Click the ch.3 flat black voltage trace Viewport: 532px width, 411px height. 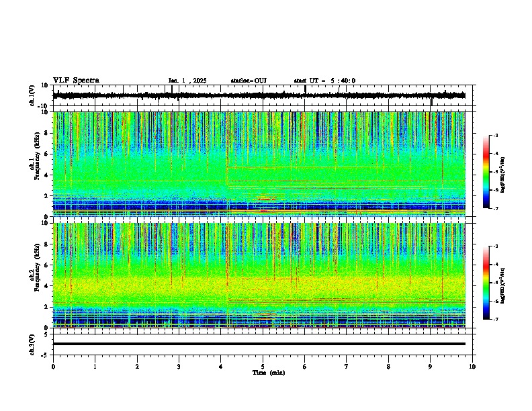(259, 344)
